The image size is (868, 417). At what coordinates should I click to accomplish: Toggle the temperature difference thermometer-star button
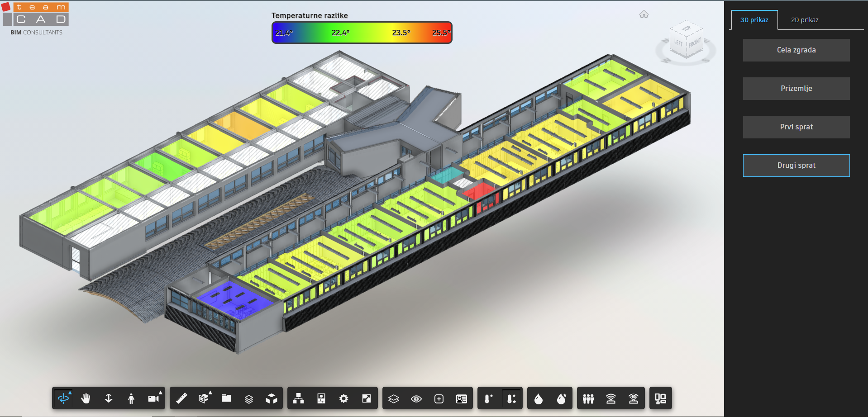511,398
